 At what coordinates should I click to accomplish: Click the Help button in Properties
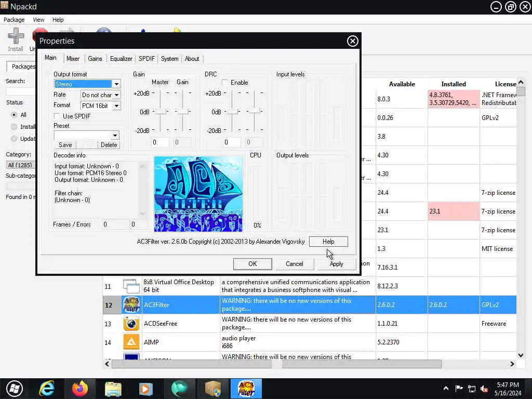(x=328, y=242)
